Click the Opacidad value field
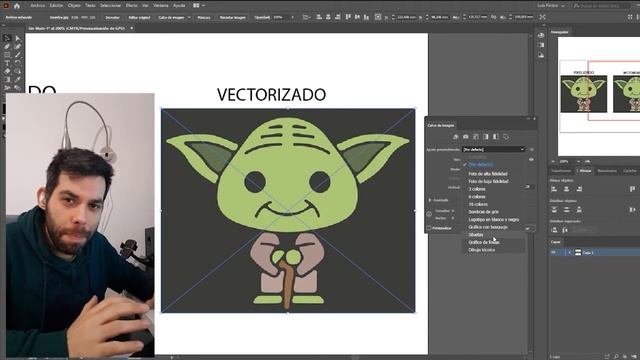This screenshot has width=640, height=360. coord(280,18)
